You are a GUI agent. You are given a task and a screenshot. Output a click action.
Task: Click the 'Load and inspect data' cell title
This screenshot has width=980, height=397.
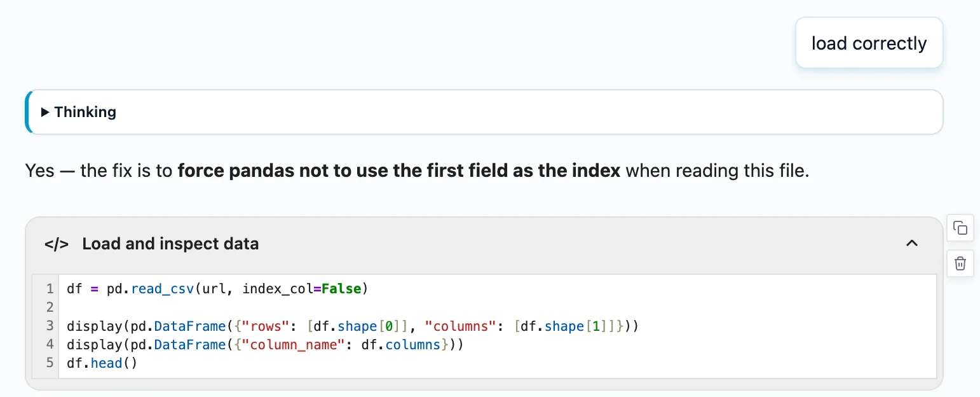pyautogui.click(x=170, y=244)
